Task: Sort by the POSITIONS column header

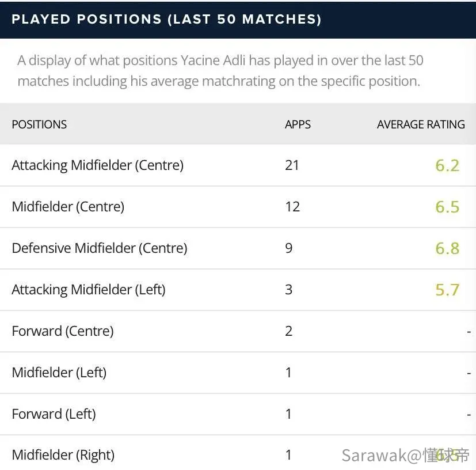Action: pyautogui.click(x=39, y=124)
